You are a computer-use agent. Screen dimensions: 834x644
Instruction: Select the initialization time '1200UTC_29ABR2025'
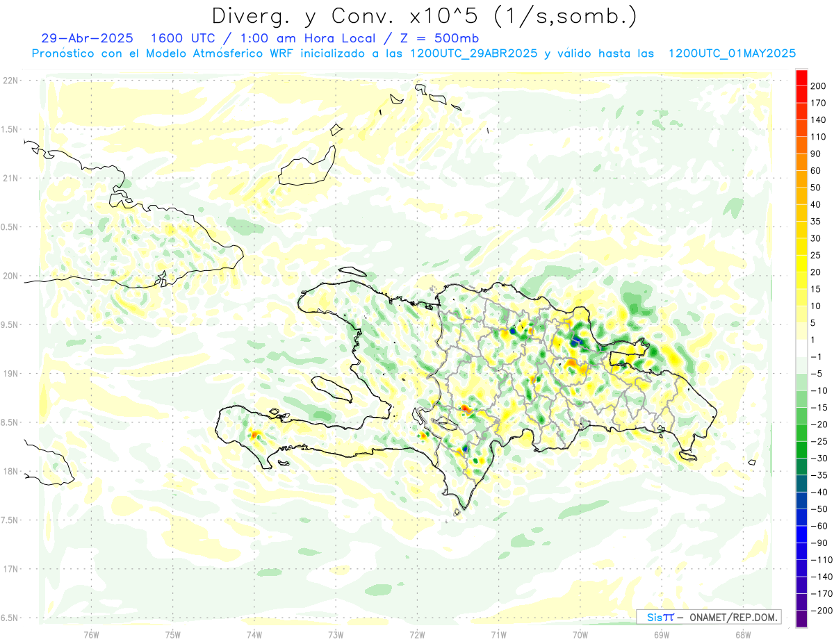[473, 53]
